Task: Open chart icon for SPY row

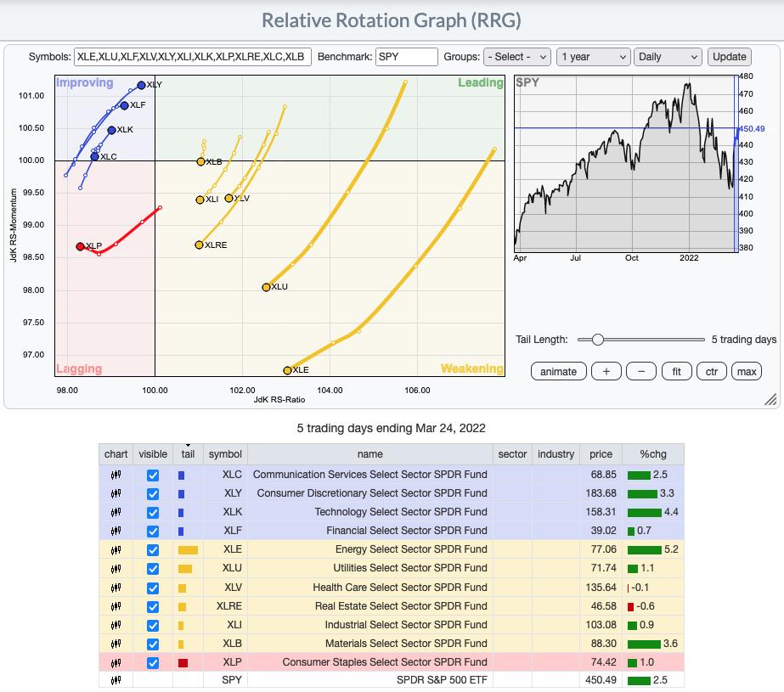Action: coord(116,680)
